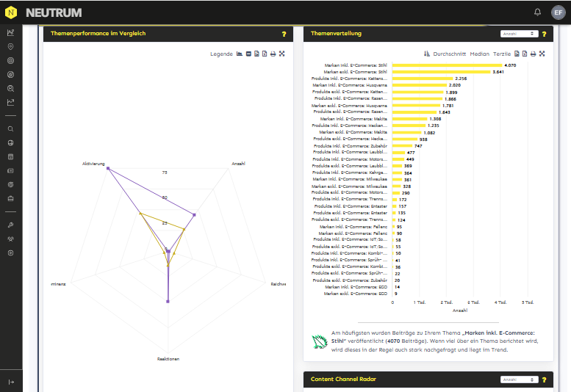Show Themenverteilung chart fullscreen
571x392 pixels.
coord(542,54)
